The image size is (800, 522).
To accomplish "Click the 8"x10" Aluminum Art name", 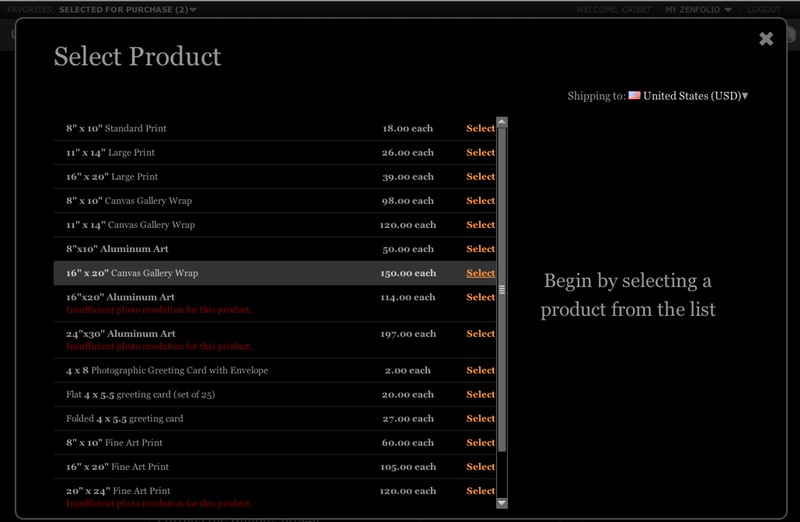I will 117,248.
